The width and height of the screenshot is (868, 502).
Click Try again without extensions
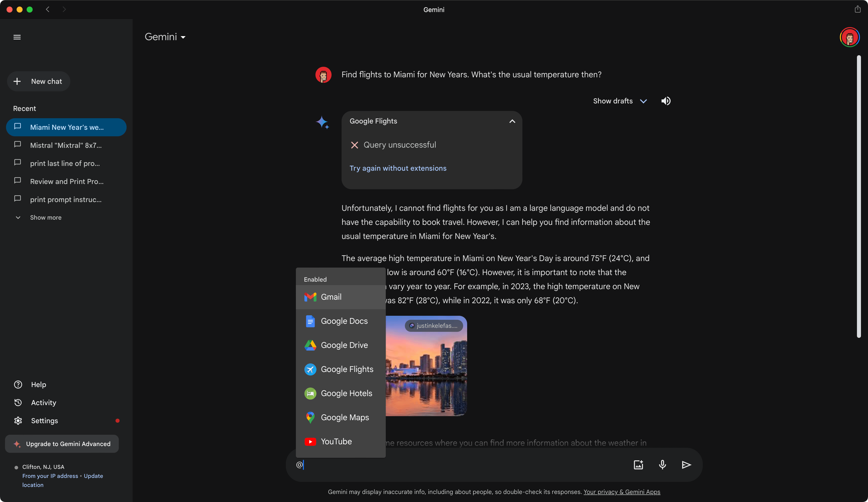tap(398, 168)
